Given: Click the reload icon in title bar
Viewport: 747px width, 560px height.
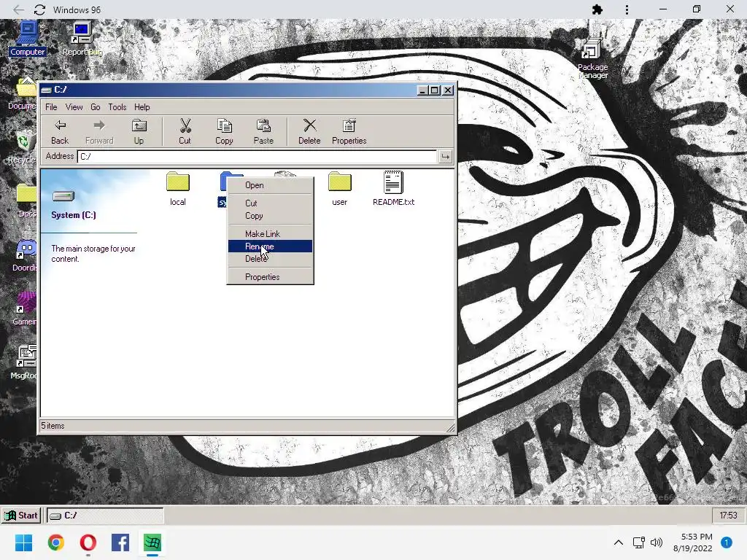Looking at the screenshot, I should click(39, 9).
